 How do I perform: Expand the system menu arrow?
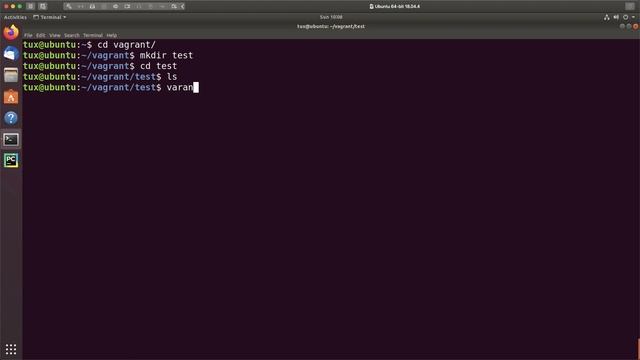[x=633, y=17]
